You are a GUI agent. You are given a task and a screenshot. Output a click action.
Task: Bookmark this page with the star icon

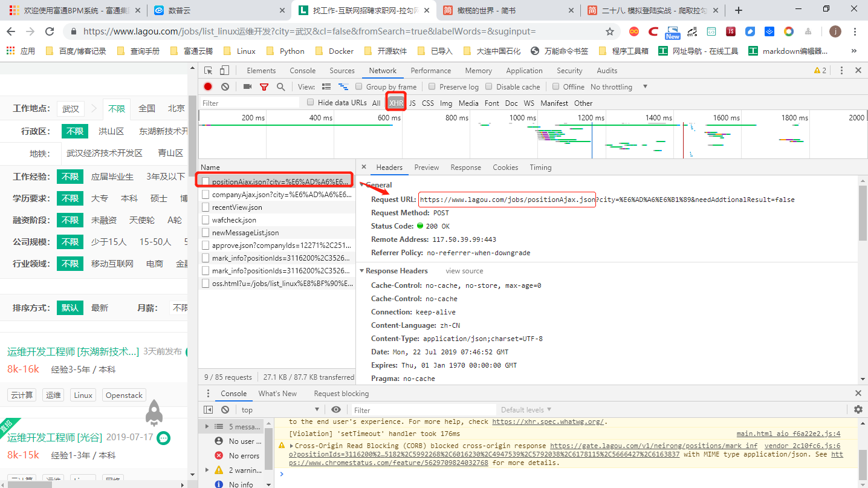click(610, 31)
